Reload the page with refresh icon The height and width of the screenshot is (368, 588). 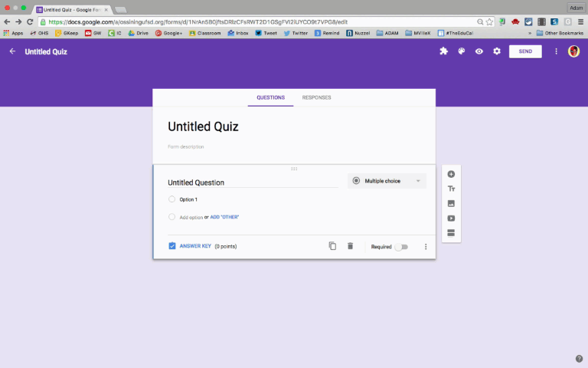click(30, 21)
